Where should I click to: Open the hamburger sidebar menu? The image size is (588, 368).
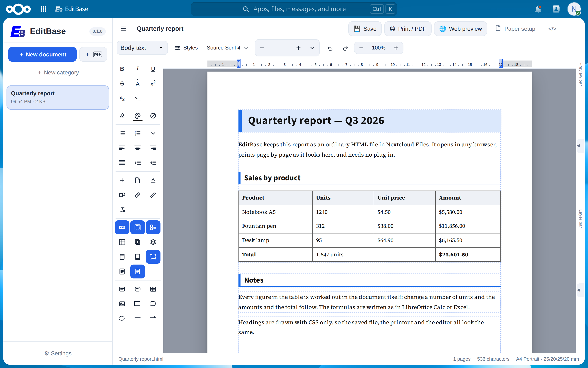click(x=124, y=29)
